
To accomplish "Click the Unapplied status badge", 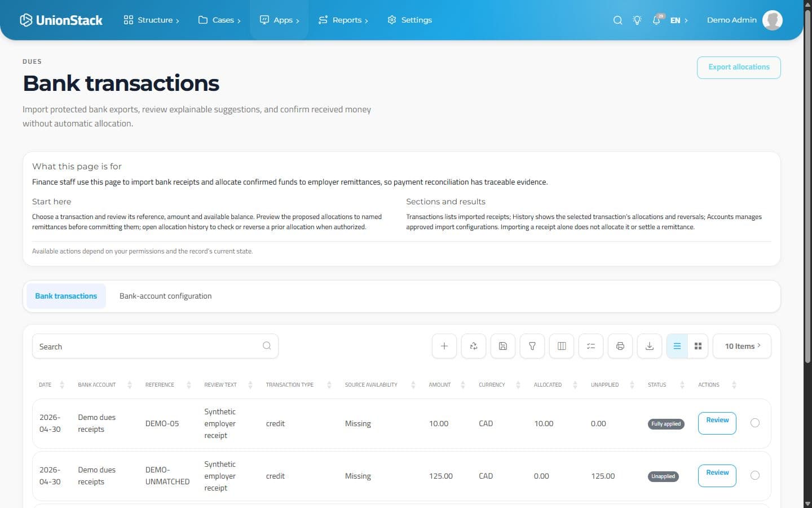I will click(x=663, y=476).
